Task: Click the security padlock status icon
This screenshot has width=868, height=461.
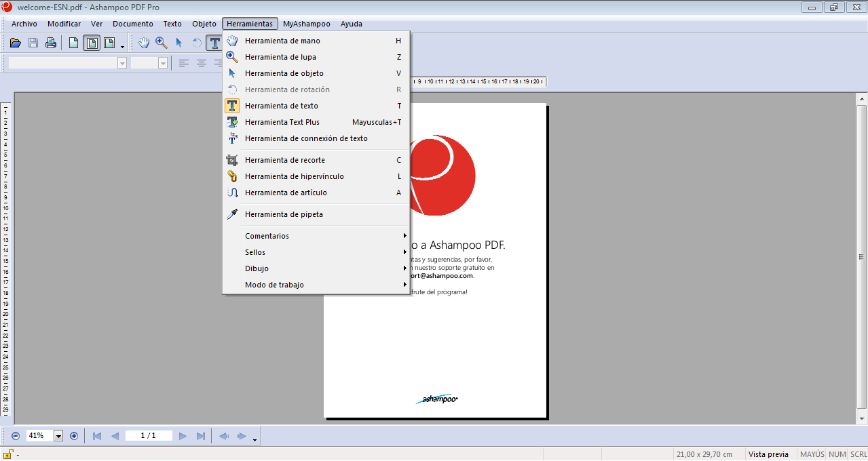Action: [8, 454]
